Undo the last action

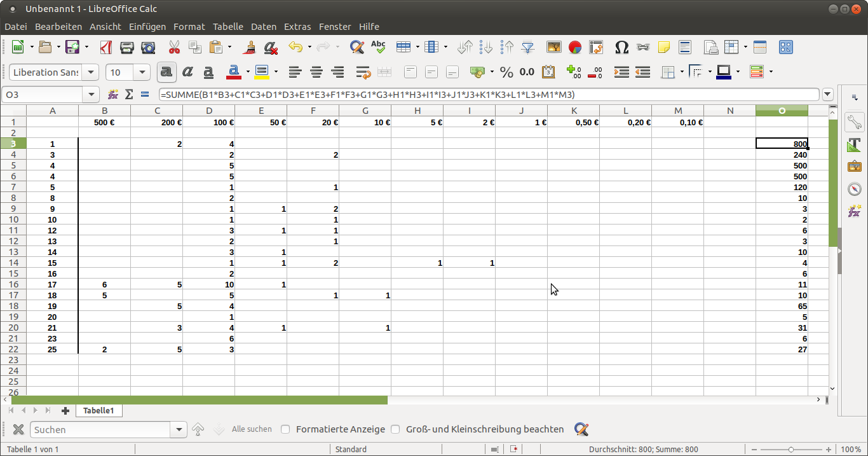(295, 47)
